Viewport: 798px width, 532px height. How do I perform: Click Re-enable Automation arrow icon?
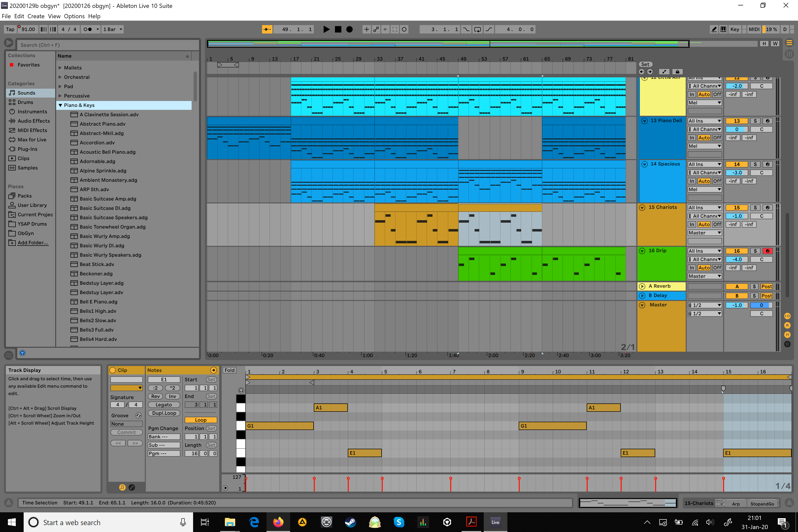[385, 30]
